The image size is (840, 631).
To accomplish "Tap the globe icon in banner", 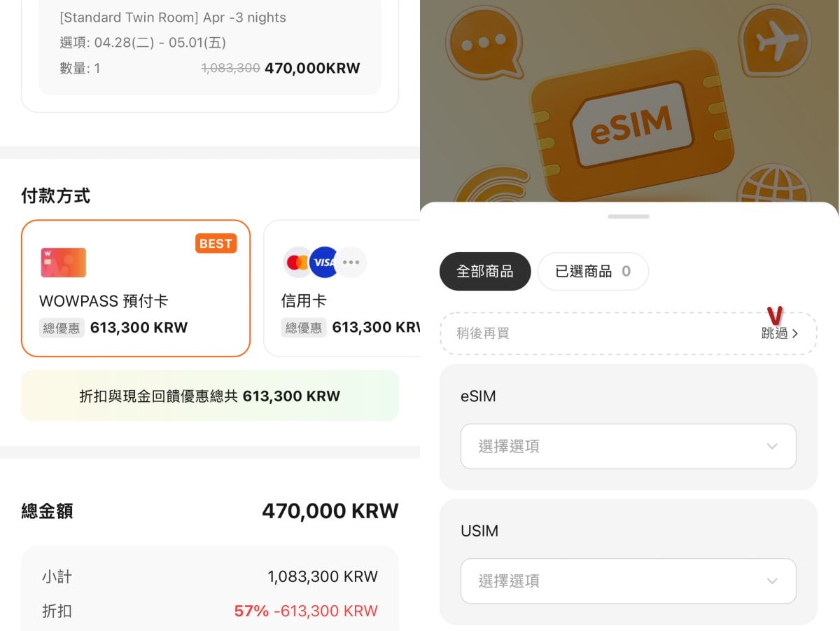I will (773, 183).
